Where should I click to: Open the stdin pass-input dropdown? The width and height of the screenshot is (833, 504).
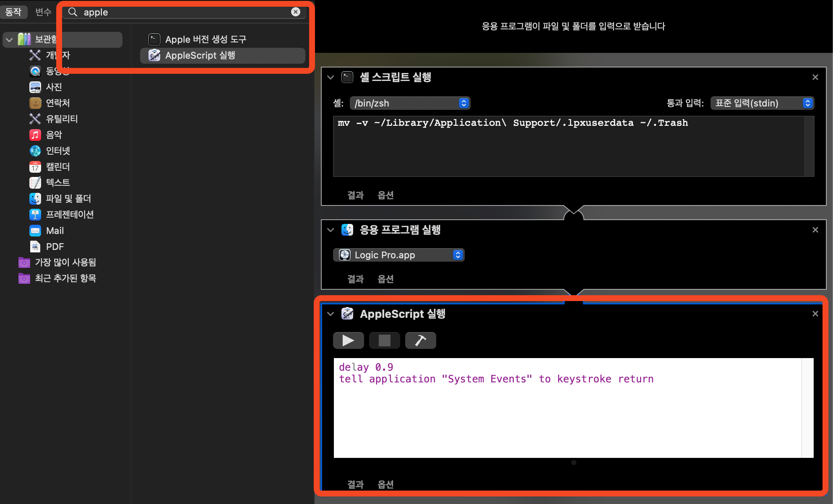click(x=762, y=103)
